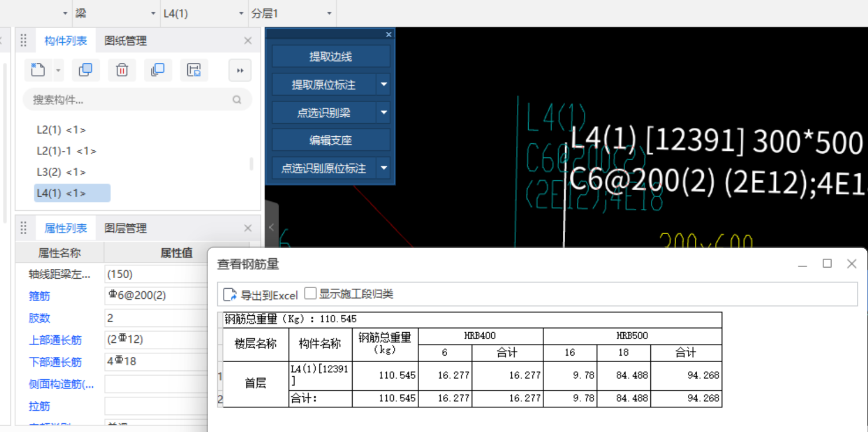The image size is (868, 432).
Task: Click the HRB500 column header
Action: (632, 336)
